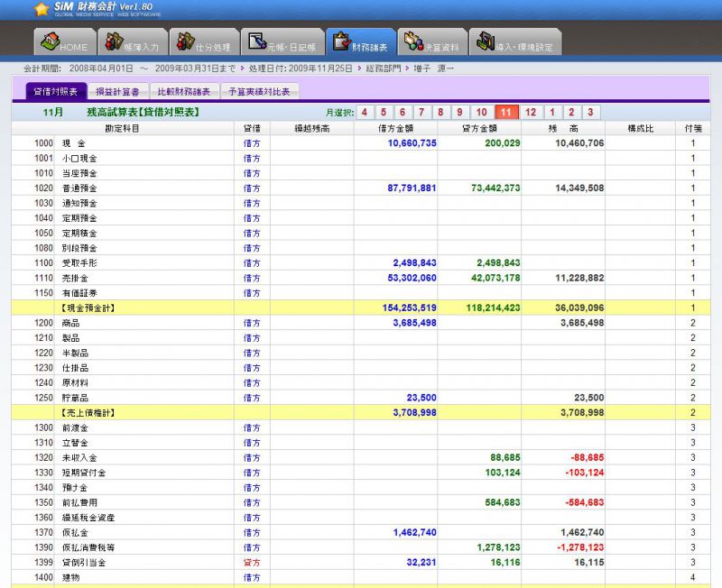Select month 12 in the month selector
Viewport: 722px width, 588px height.
[x=531, y=113]
